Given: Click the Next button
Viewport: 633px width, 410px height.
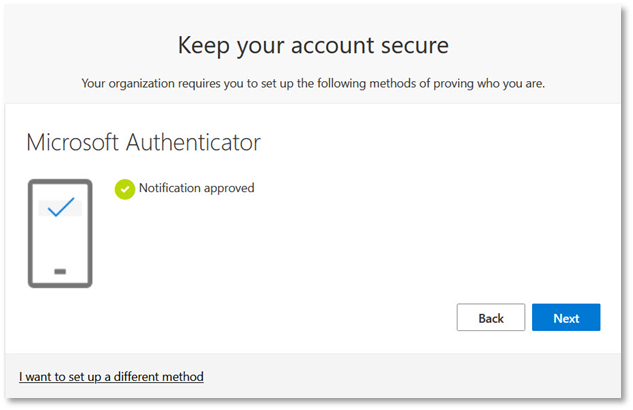Looking at the screenshot, I should coord(566,318).
